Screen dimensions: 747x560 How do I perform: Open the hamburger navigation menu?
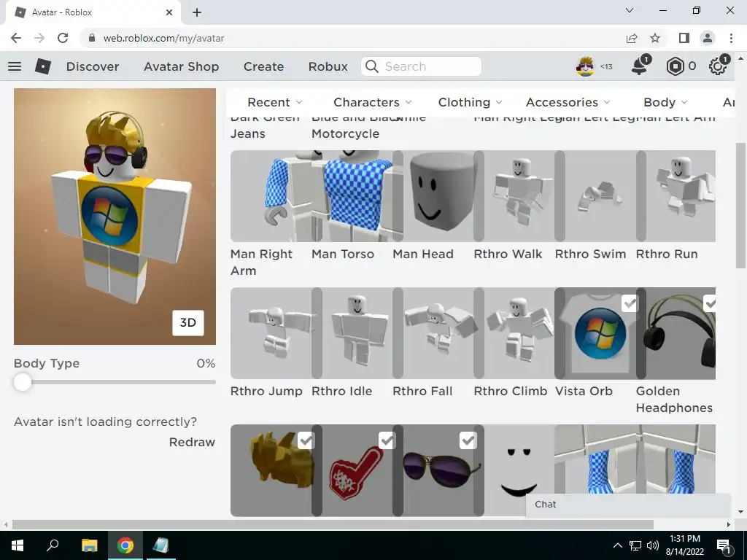15,66
